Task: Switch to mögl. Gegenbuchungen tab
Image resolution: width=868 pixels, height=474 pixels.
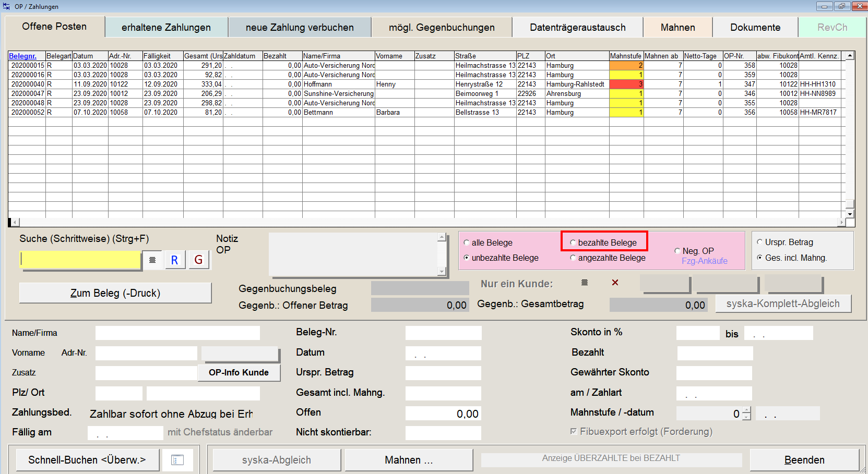Action: click(x=442, y=27)
